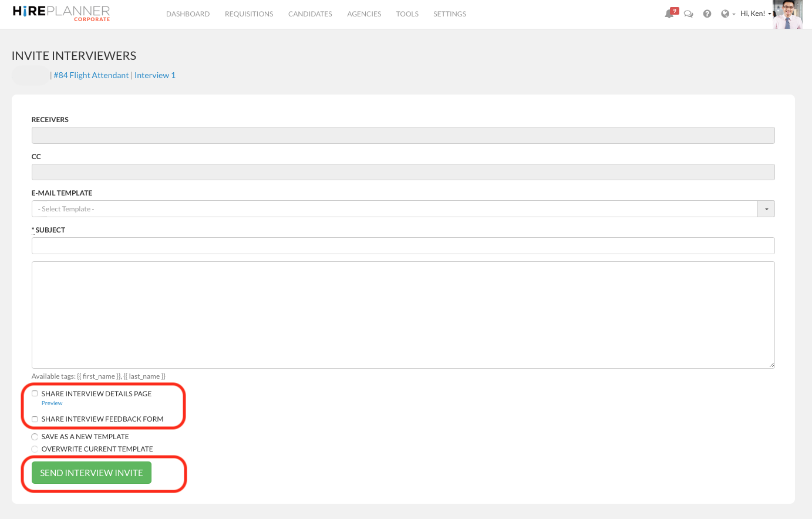Viewport: 812px width, 519px height.
Task: Open the language globe icon
Action: tap(726, 14)
